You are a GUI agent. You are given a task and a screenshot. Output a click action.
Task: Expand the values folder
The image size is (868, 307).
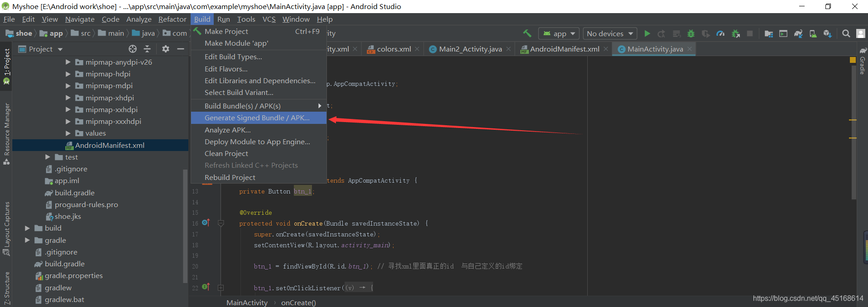point(68,133)
